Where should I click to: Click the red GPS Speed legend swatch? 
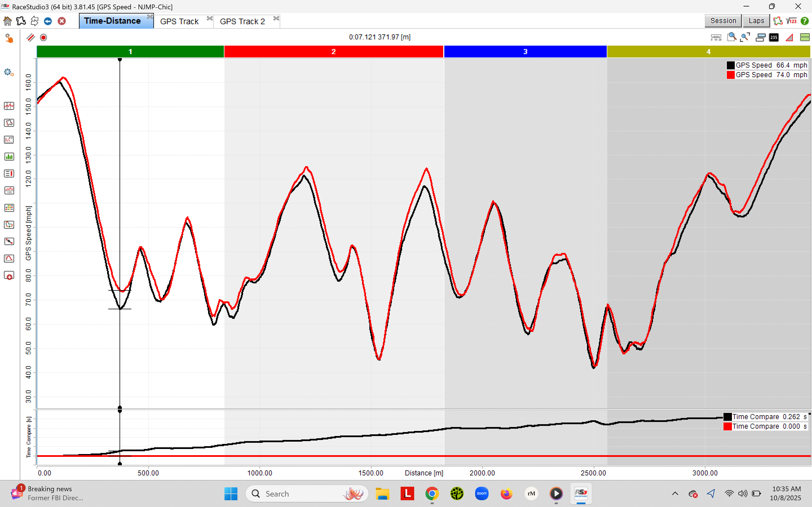click(x=730, y=75)
